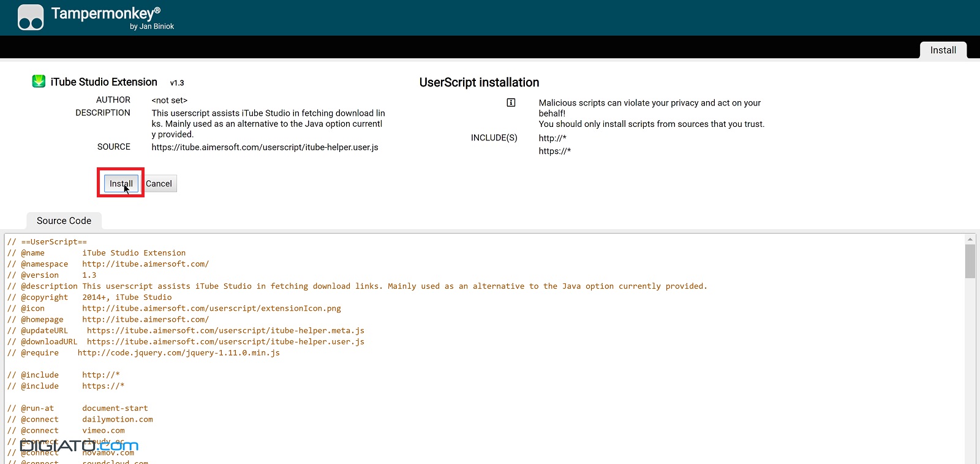The height and width of the screenshot is (464, 980).
Task: Click the @connect vimeo.com code line
Action: coord(66,430)
